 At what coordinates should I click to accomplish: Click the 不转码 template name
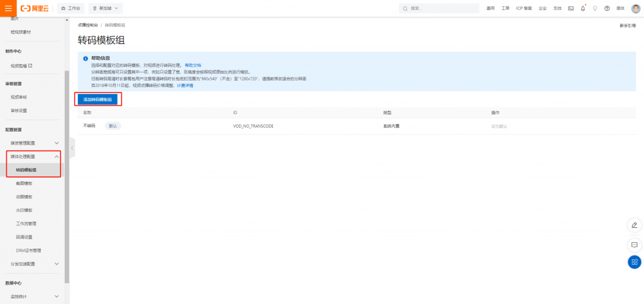[x=89, y=126]
